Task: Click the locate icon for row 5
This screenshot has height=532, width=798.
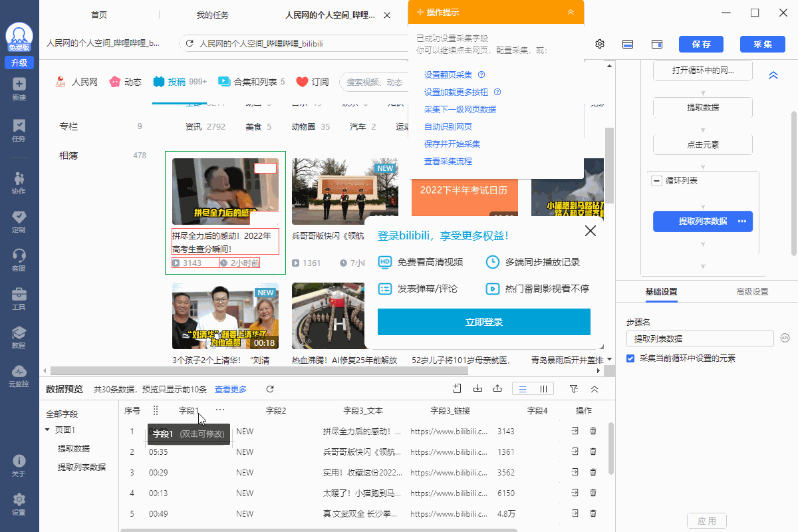Action: coord(575,513)
